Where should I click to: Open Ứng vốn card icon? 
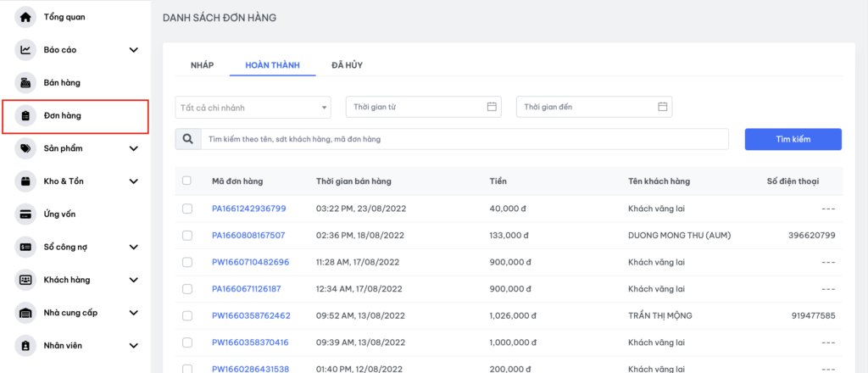(x=25, y=214)
